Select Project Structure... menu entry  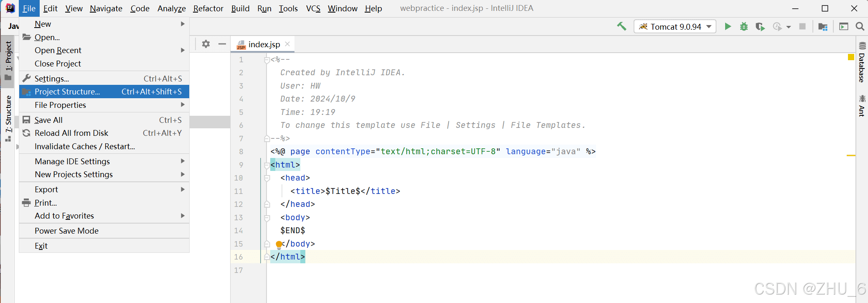click(x=67, y=92)
